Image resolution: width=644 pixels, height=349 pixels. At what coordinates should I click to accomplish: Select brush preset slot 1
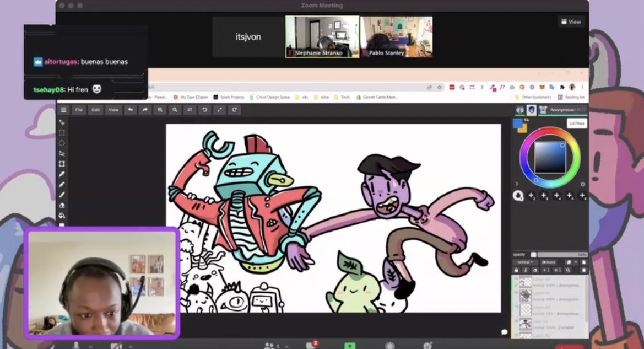pos(518,196)
